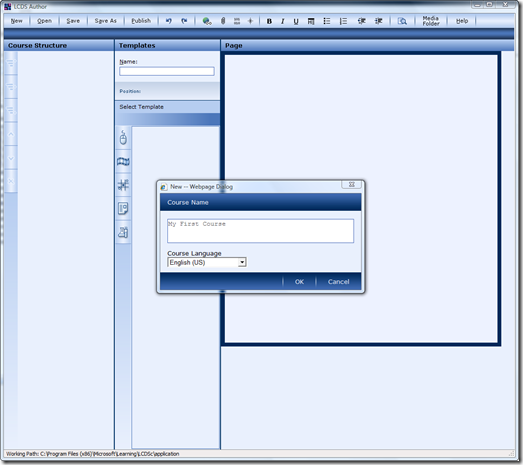Click the delete X icon in Course Structure

(x=11, y=181)
